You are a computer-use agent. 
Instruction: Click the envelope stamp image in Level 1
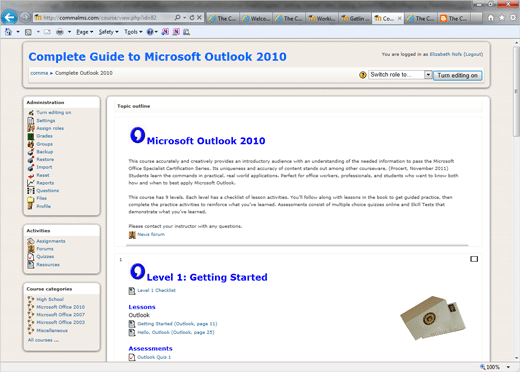click(x=433, y=318)
